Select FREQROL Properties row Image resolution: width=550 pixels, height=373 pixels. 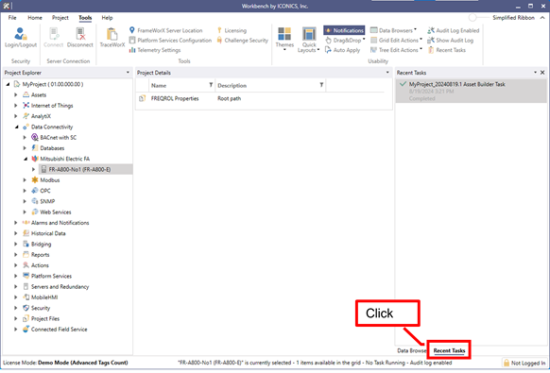click(264, 99)
